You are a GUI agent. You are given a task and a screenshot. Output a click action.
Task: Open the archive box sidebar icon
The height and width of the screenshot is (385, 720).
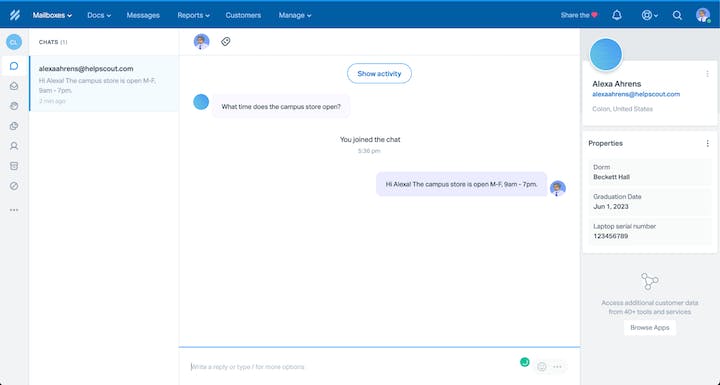[14, 166]
